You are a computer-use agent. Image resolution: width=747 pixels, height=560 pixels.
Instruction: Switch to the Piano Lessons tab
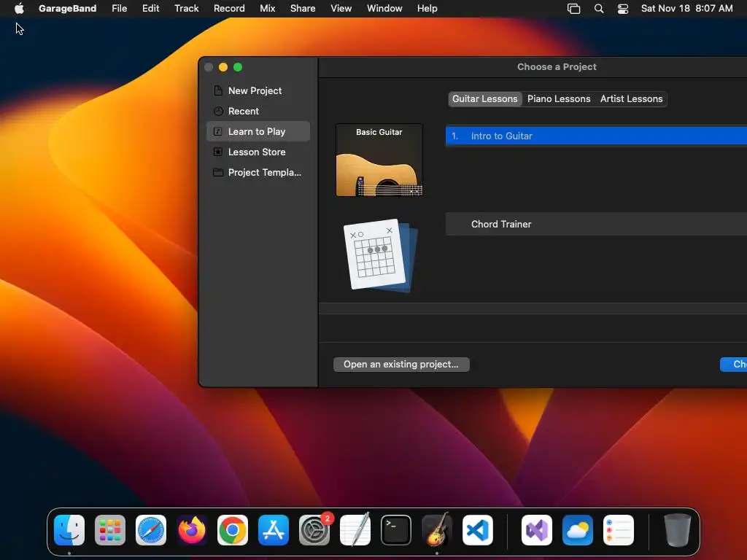click(x=558, y=98)
